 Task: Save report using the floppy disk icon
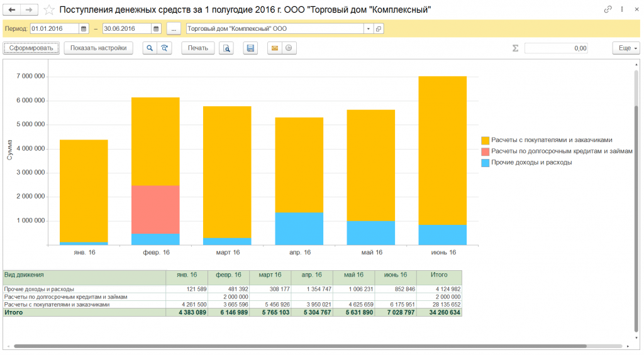[x=250, y=48]
